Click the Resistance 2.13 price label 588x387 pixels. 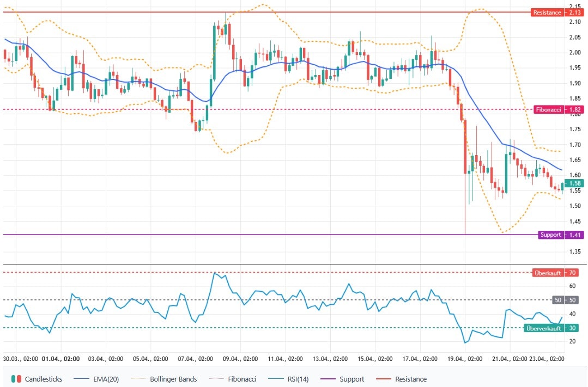554,13
